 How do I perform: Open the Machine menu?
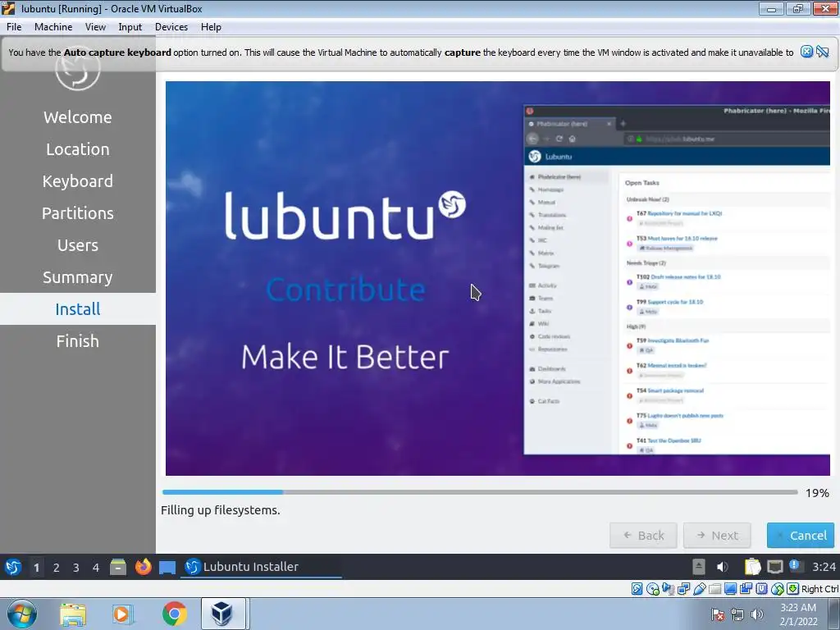coord(53,27)
